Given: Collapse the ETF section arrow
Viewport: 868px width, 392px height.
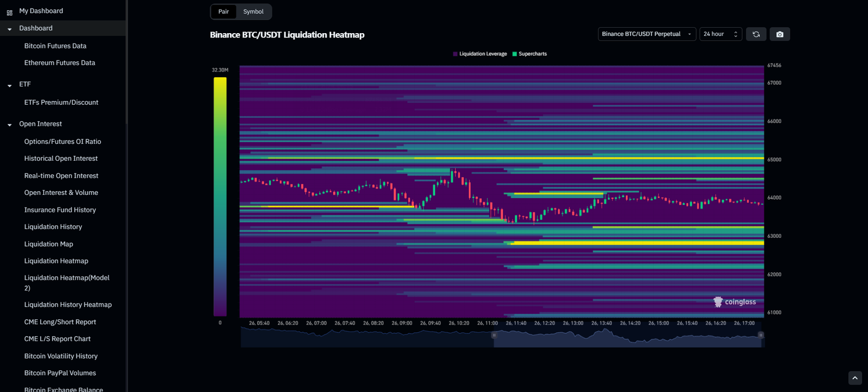Looking at the screenshot, I should pos(10,85).
